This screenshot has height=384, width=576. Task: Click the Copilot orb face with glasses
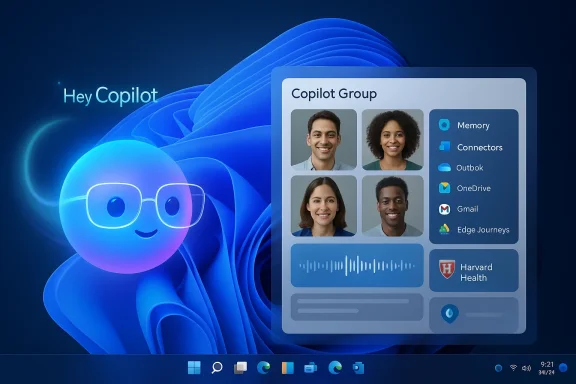(127, 207)
